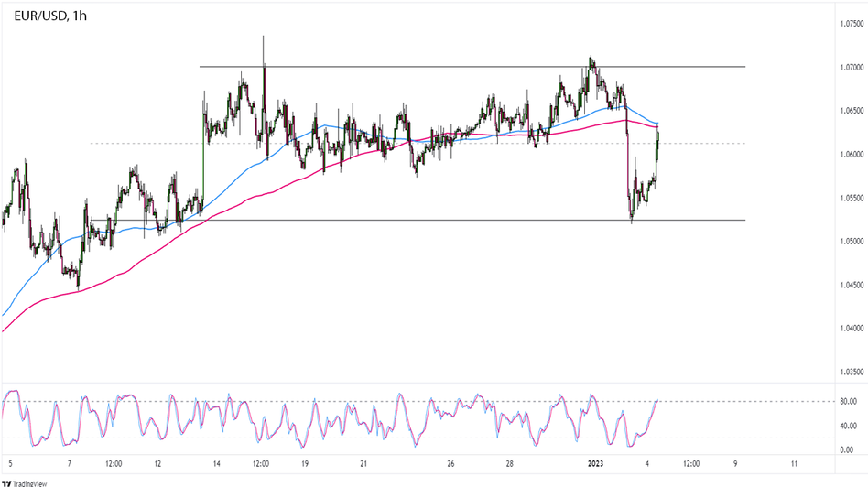Select the 1.06500 price axis label
This screenshot has height=487, width=868.
click(x=852, y=111)
